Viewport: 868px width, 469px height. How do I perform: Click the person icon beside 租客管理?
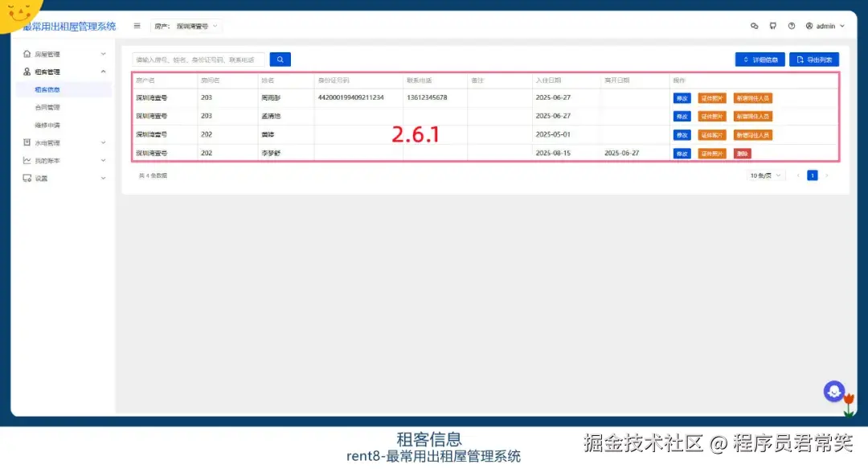27,72
